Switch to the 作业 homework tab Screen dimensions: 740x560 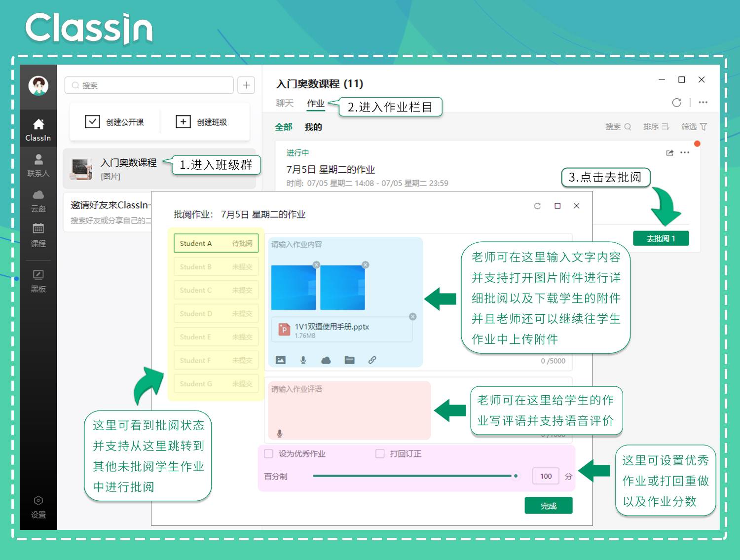pyautogui.click(x=316, y=103)
